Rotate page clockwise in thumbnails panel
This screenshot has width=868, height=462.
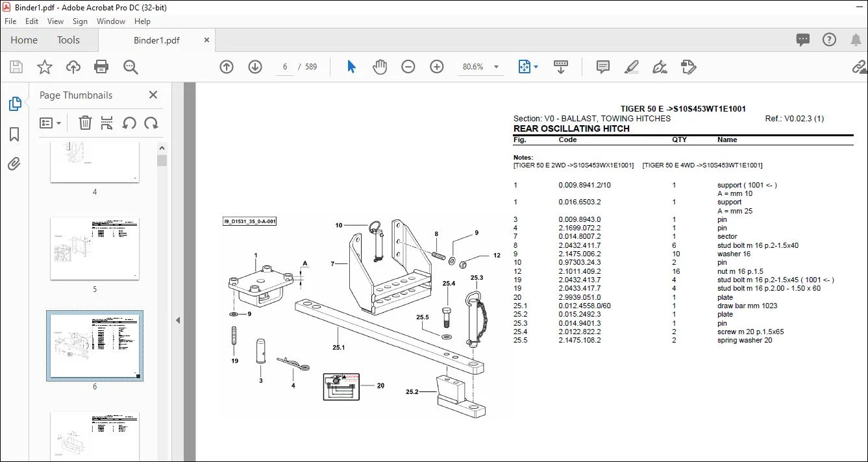[151, 123]
